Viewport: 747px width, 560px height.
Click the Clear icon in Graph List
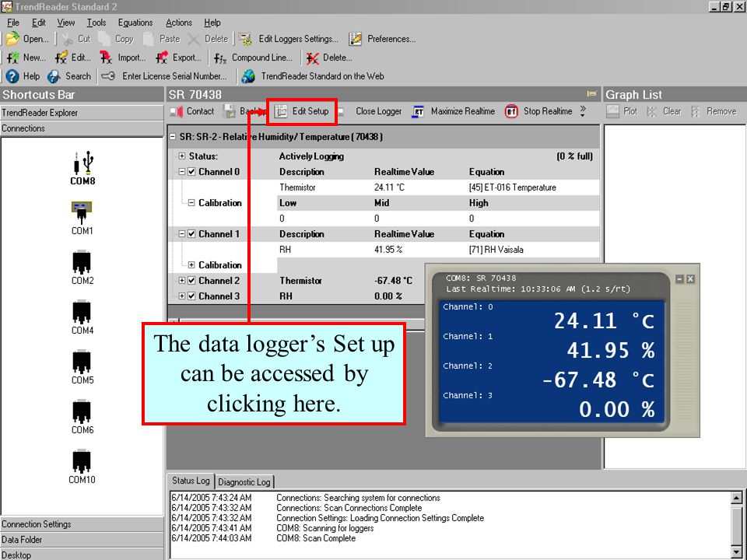pos(652,111)
